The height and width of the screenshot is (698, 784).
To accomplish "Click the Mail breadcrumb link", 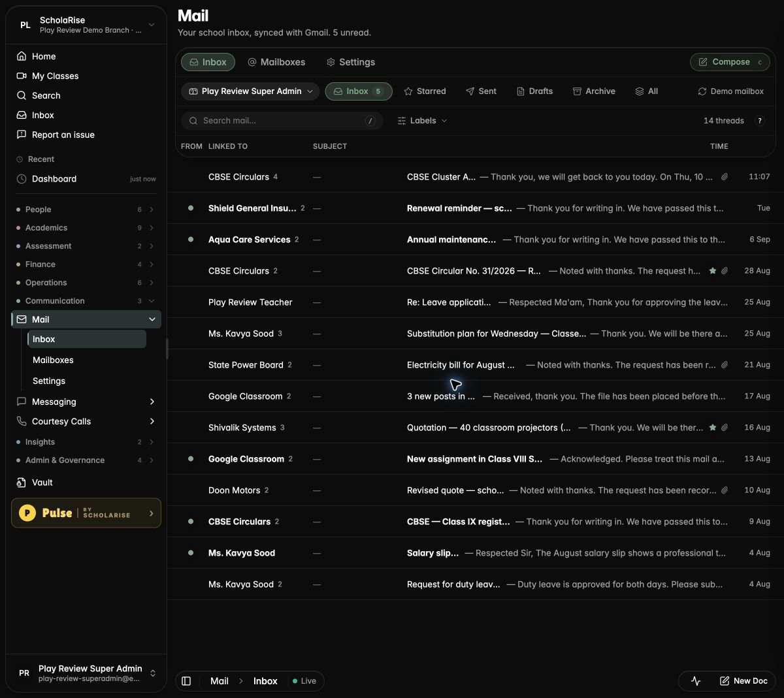I will pos(220,681).
